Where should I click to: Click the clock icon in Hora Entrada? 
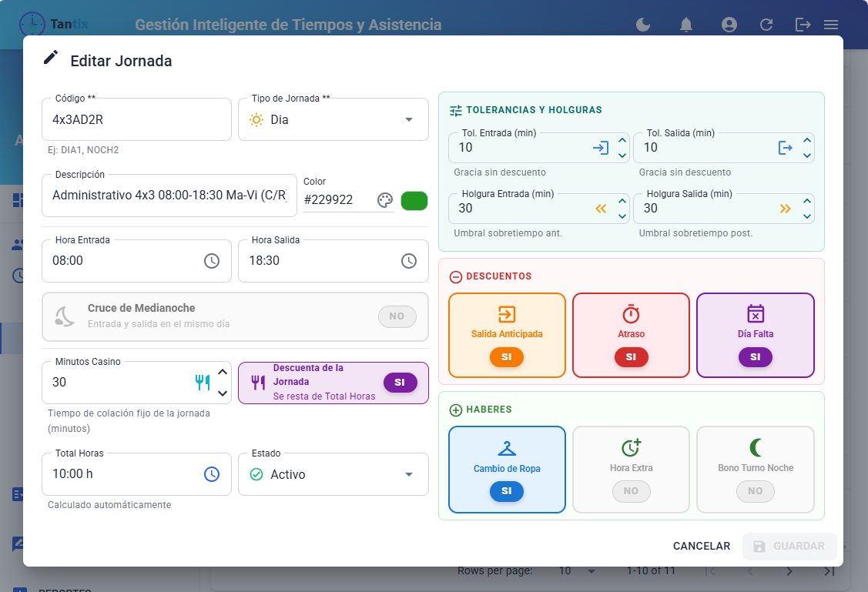click(212, 261)
